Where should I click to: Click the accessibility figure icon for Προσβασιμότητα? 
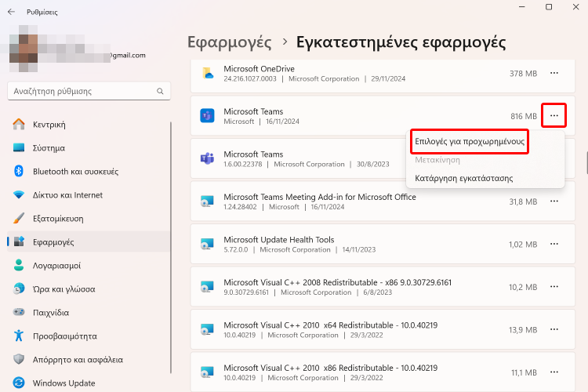19,336
